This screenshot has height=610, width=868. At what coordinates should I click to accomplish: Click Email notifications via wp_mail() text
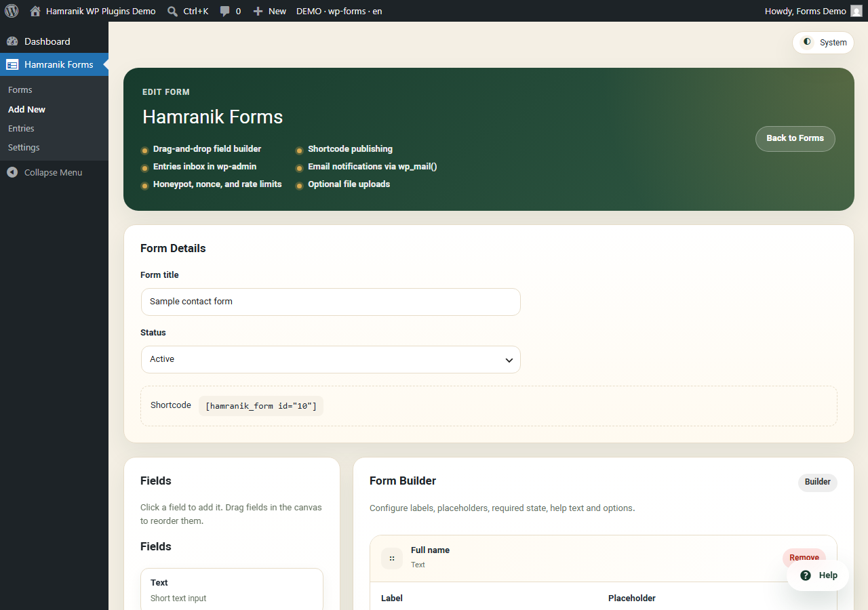point(372,167)
